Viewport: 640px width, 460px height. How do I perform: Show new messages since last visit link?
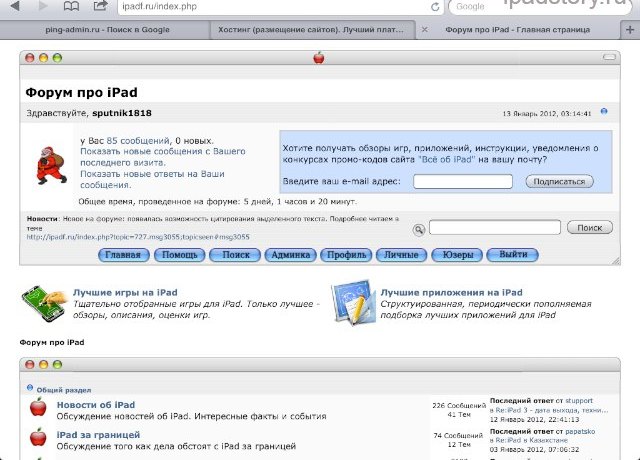pyautogui.click(x=162, y=157)
